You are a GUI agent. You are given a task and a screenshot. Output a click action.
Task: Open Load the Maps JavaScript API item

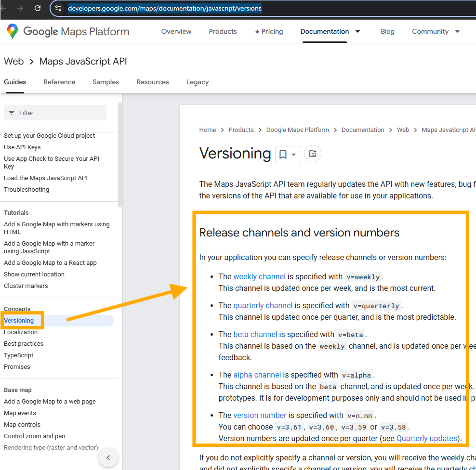click(46, 178)
